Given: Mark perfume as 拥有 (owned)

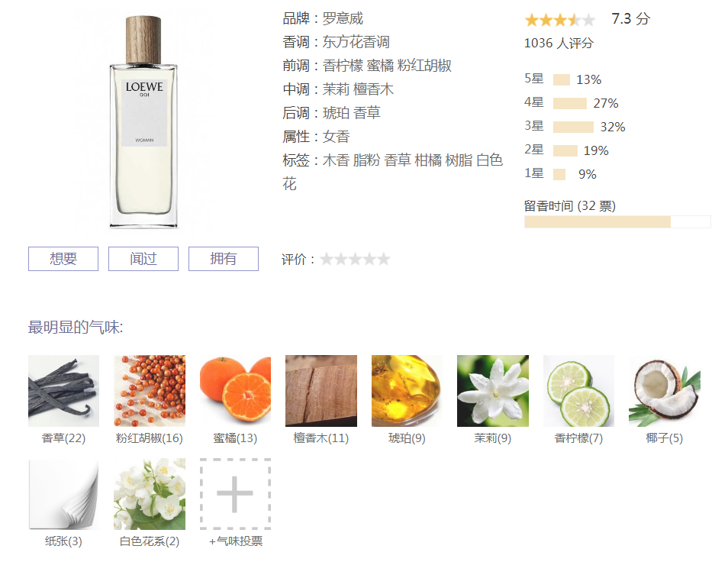Looking at the screenshot, I should (x=224, y=259).
